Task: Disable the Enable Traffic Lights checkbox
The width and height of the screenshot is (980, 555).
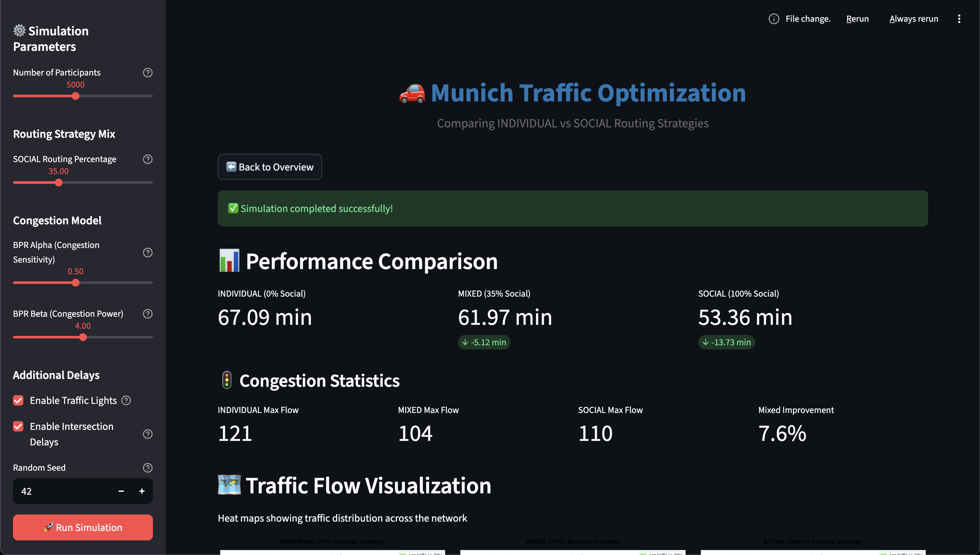Action: 18,400
